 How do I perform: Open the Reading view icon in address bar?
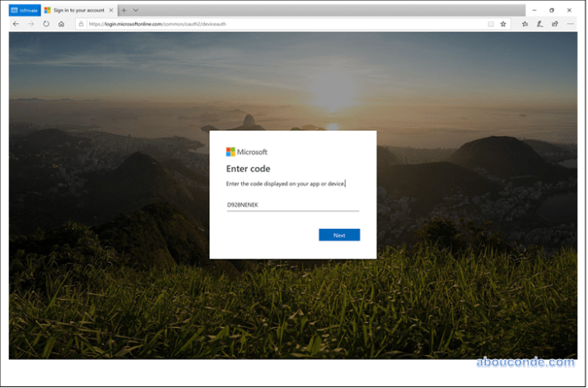tap(491, 24)
